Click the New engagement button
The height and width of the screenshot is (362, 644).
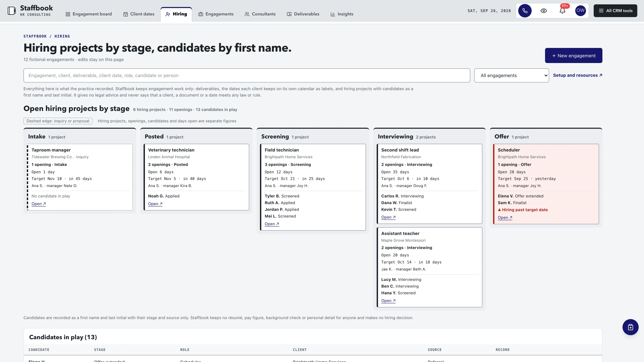(x=574, y=55)
